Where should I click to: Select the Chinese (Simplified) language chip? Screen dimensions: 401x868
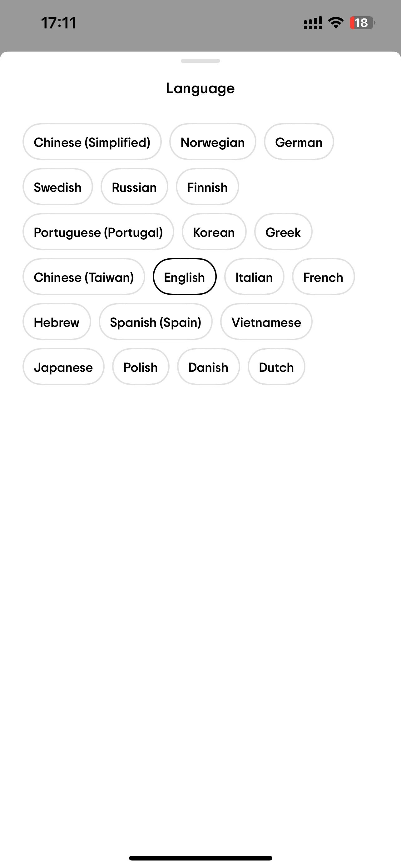tap(92, 142)
